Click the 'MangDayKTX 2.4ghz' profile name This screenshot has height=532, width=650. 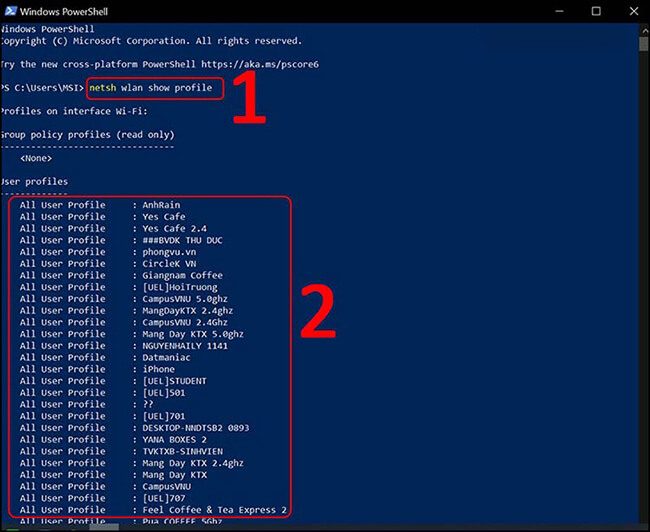(x=187, y=311)
